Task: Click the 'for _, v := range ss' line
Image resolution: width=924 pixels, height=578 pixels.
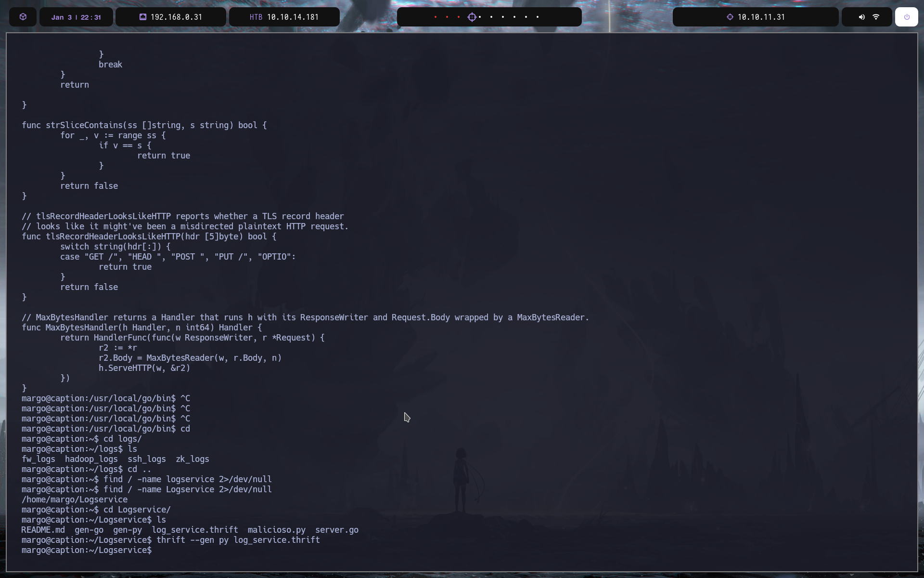Action: pyautogui.click(x=113, y=135)
